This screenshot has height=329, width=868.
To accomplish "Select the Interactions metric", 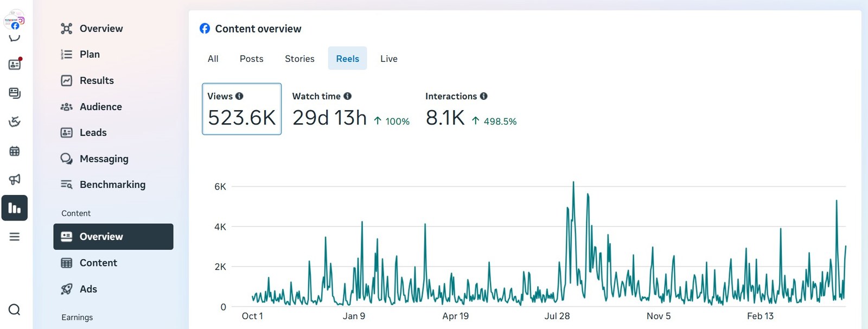I will pyautogui.click(x=471, y=109).
